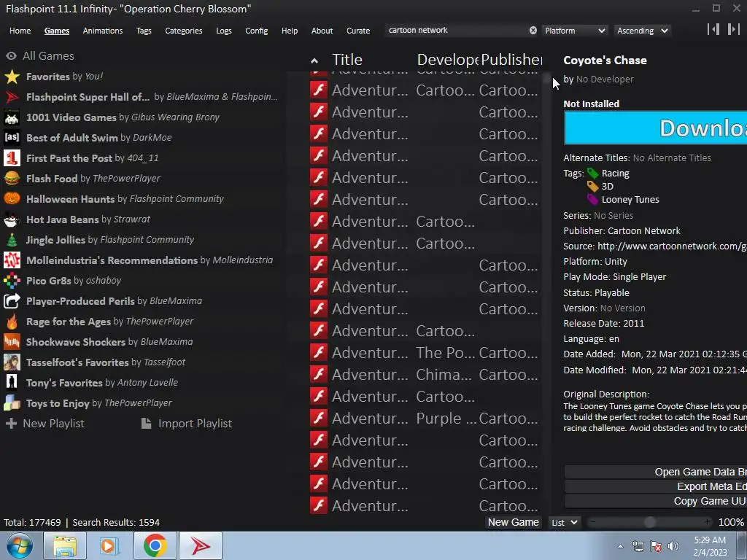Click Import Playlist
Image resolution: width=747 pixels, height=560 pixels.
(x=187, y=424)
